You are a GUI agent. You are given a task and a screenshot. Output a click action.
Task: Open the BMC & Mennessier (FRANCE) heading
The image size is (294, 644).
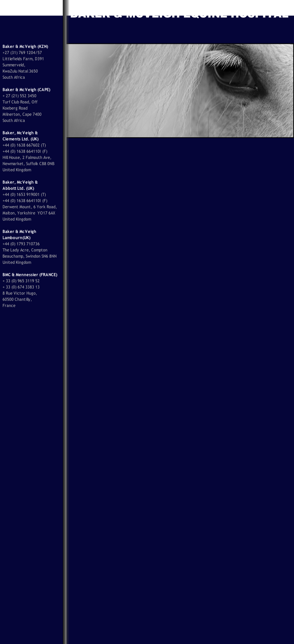pyautogui.click(x=30, y=275)
